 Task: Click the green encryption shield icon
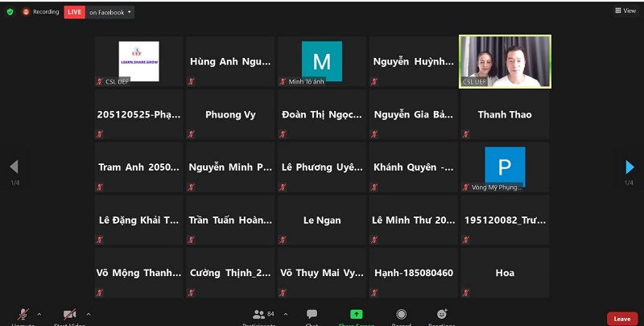point(10,12)
